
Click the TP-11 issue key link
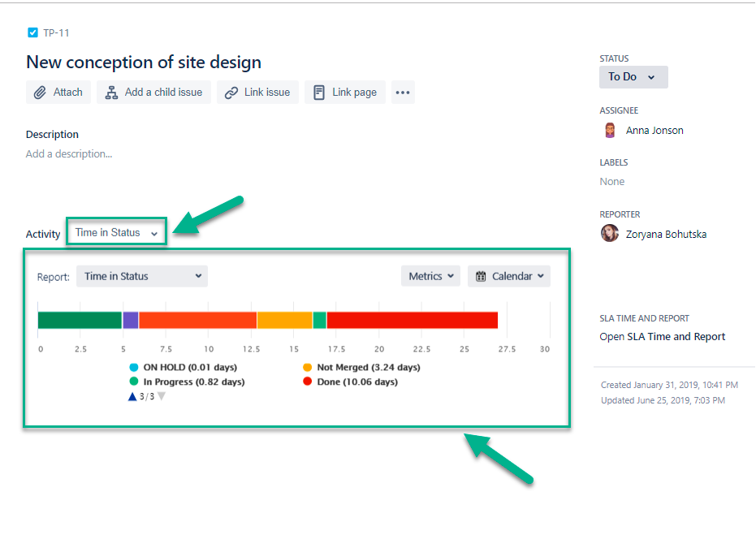pyautogui.click(x=56, y=32)
